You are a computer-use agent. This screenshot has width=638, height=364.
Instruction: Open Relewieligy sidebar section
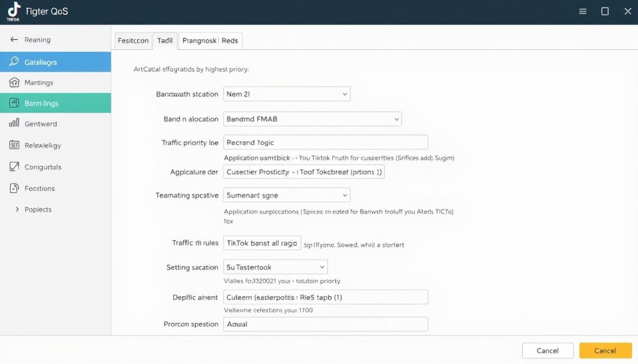tap(55, 145)
